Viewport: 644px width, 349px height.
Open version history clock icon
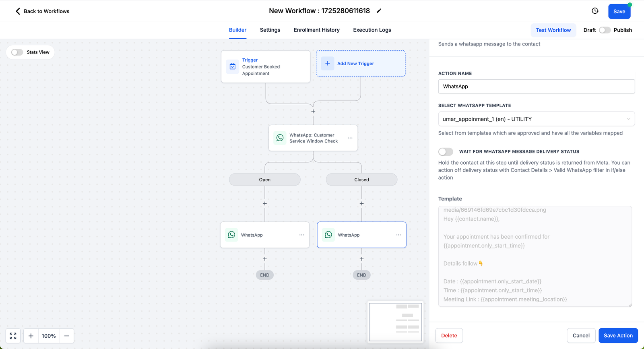pyautogui.click(x=595, y=11)
